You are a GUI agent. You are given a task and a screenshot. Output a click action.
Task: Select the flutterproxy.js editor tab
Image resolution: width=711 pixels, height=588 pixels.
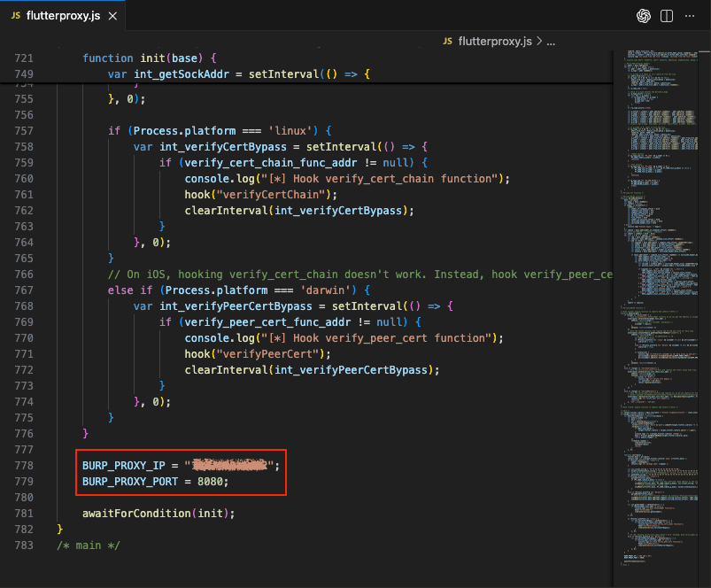[63, 16]
